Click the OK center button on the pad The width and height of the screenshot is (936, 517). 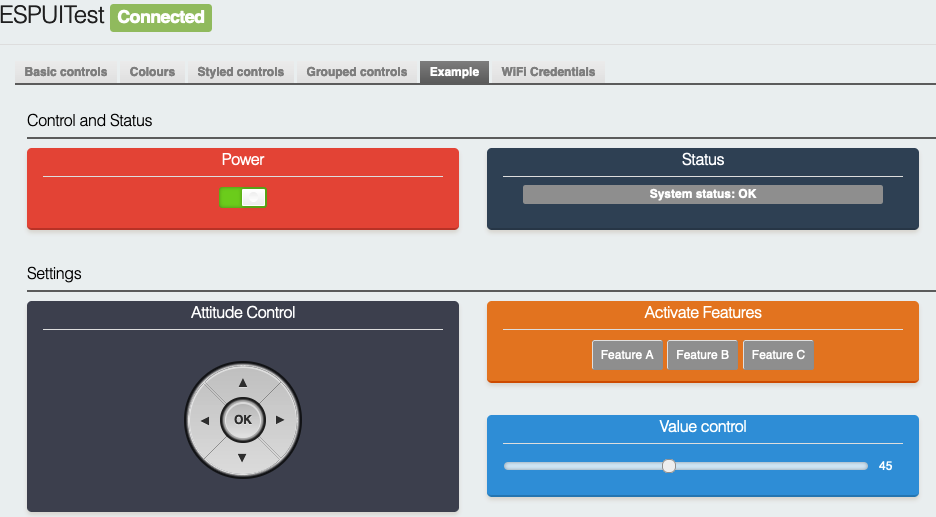243,420
